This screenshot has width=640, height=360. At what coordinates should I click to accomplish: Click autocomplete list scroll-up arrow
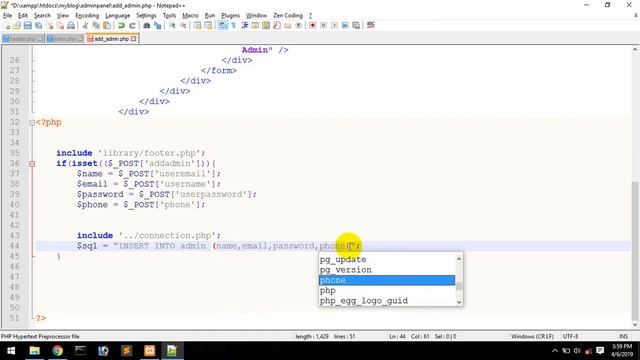tap(459, 258)
